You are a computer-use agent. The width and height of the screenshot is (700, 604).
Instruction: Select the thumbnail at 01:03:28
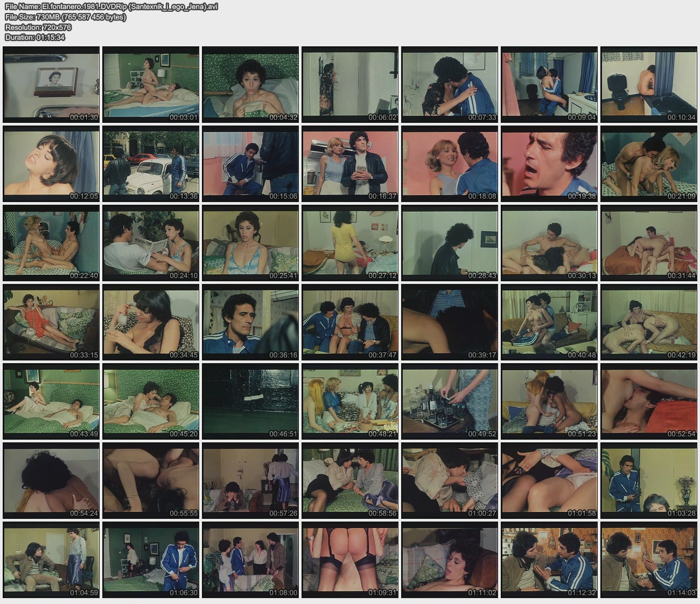pos(648,481)
